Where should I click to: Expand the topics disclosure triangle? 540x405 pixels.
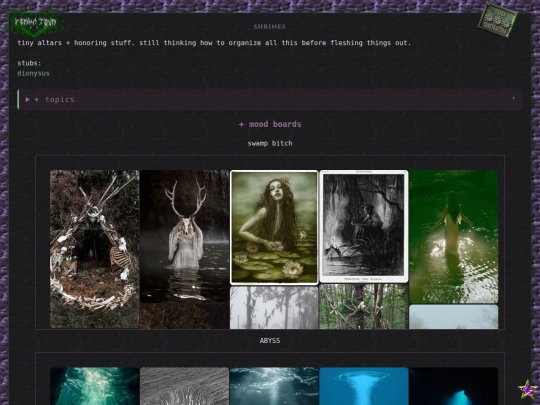(28, 100)
